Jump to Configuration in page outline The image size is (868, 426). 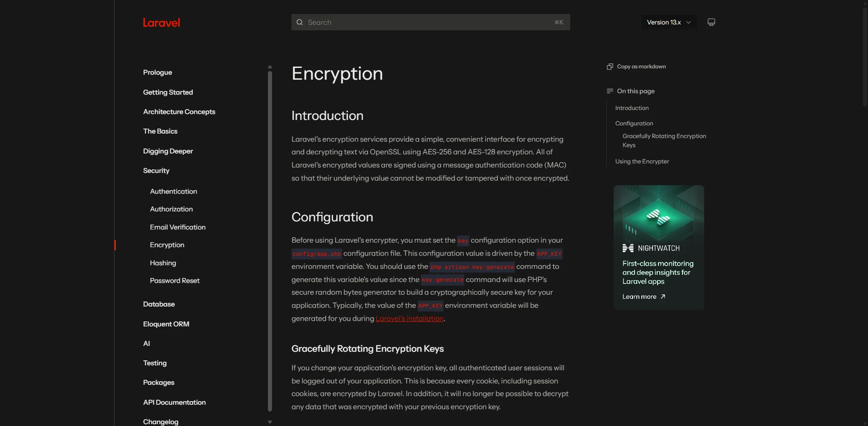pyautogui.click(x=634, y=124)
